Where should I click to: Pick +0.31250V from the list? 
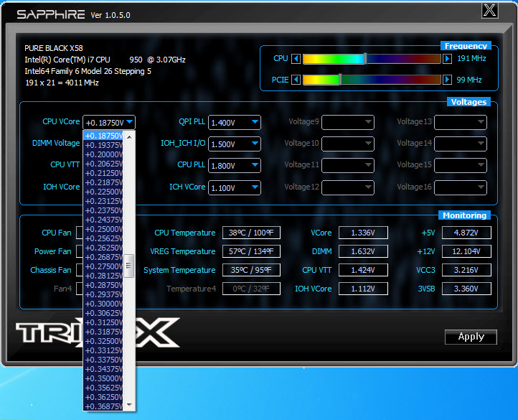click(x=103, y=322)
